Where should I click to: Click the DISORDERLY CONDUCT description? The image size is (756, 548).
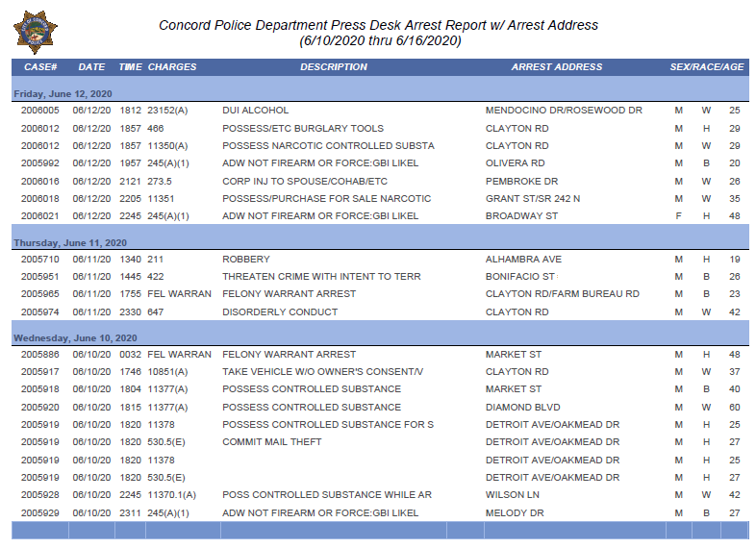tap(280, 312)
